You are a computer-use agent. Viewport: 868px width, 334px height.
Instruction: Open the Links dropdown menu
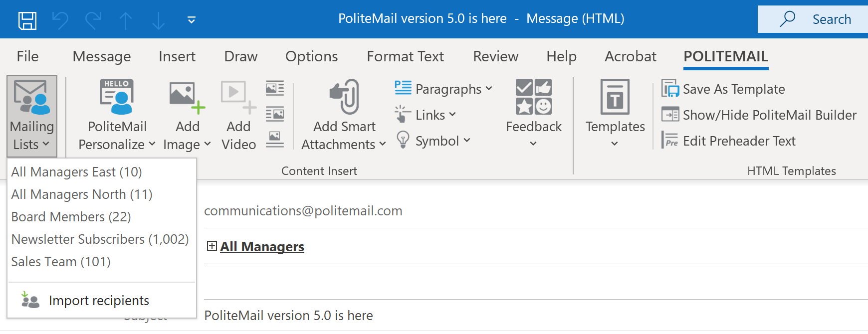[x=426, y=115]
